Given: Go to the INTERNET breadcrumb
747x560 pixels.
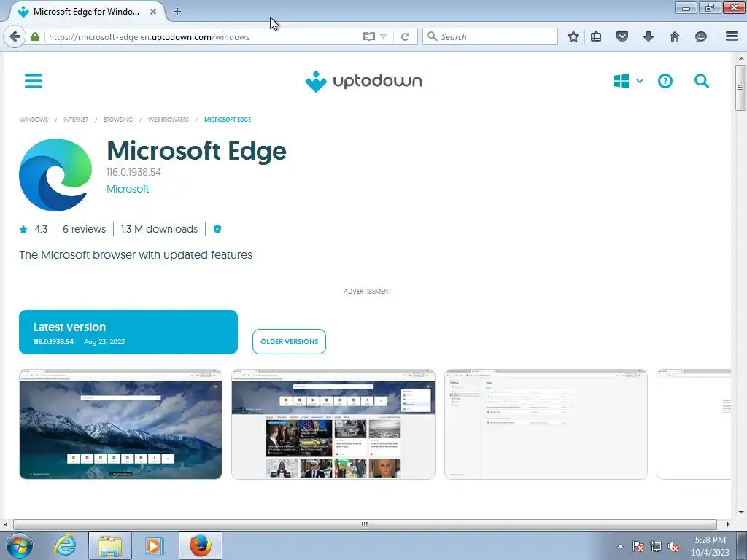Looking at the screenshot, I should [x=76, y=120].
